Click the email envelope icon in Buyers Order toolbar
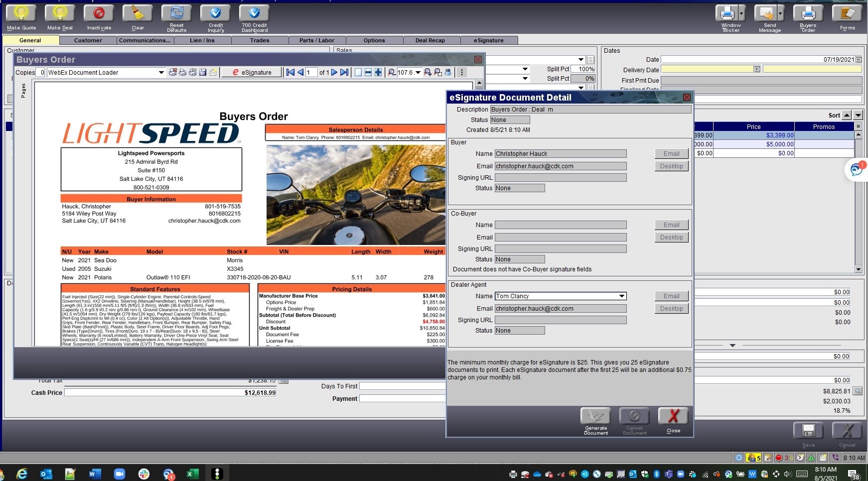The width and height of the screenshot is (868, 481). click(x=213, y=72)
